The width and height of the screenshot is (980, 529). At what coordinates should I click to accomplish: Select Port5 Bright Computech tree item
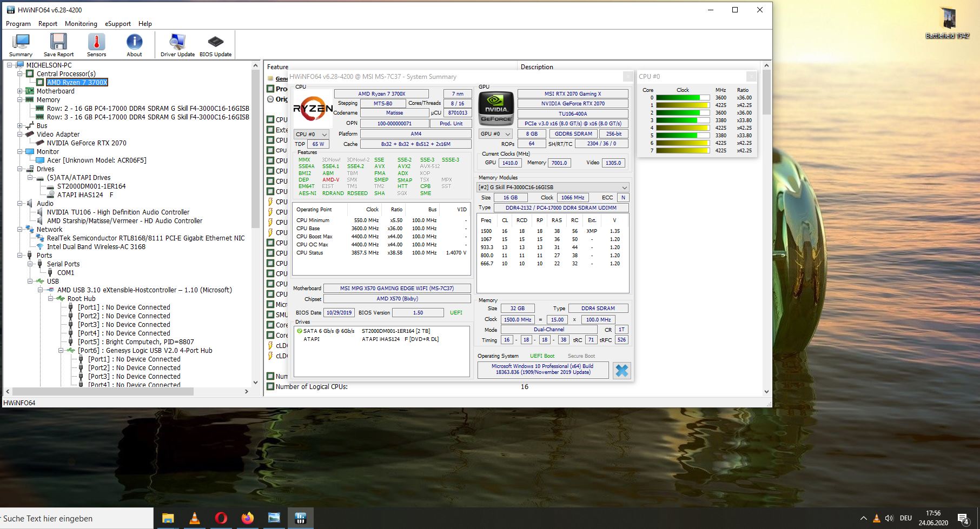pos(136,342)
